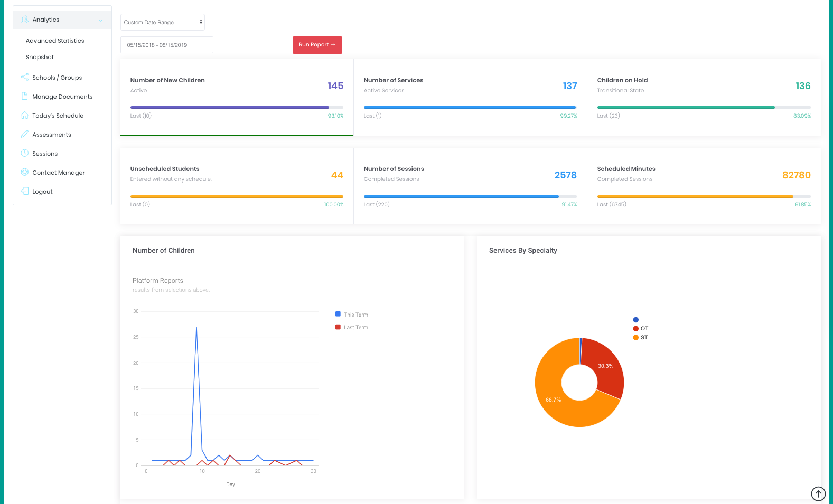This screenshot has height=504, width=833.
Task: Toggle the This Term chart legend
Action: point(351,315)
